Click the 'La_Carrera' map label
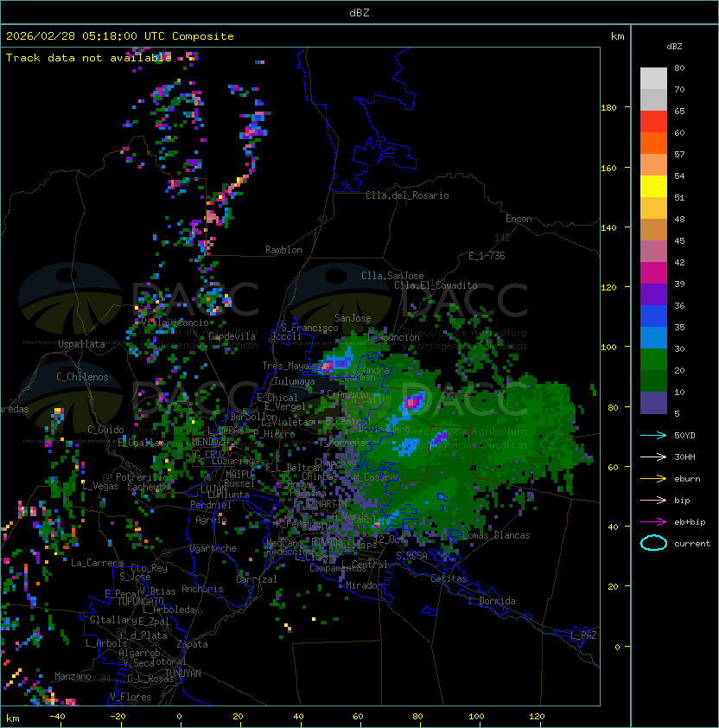Screen dimensions: 719x728 (x=97, y=563)
